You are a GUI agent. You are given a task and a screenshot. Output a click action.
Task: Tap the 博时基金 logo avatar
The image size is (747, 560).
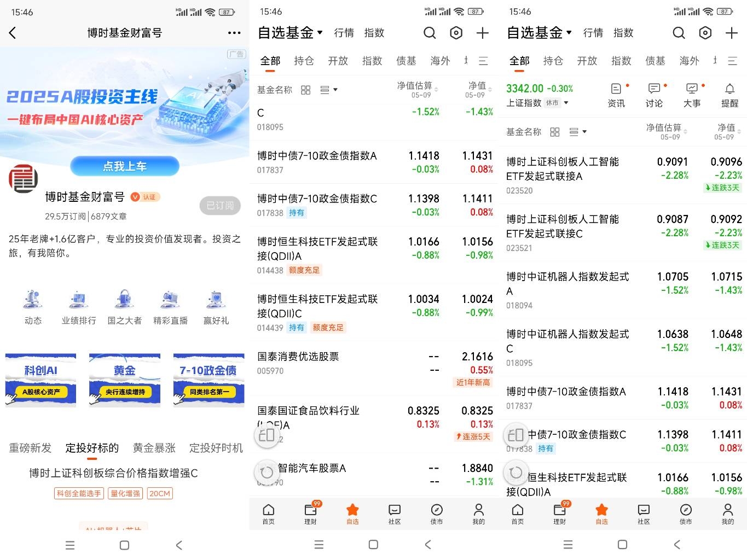tap(24, 179)
